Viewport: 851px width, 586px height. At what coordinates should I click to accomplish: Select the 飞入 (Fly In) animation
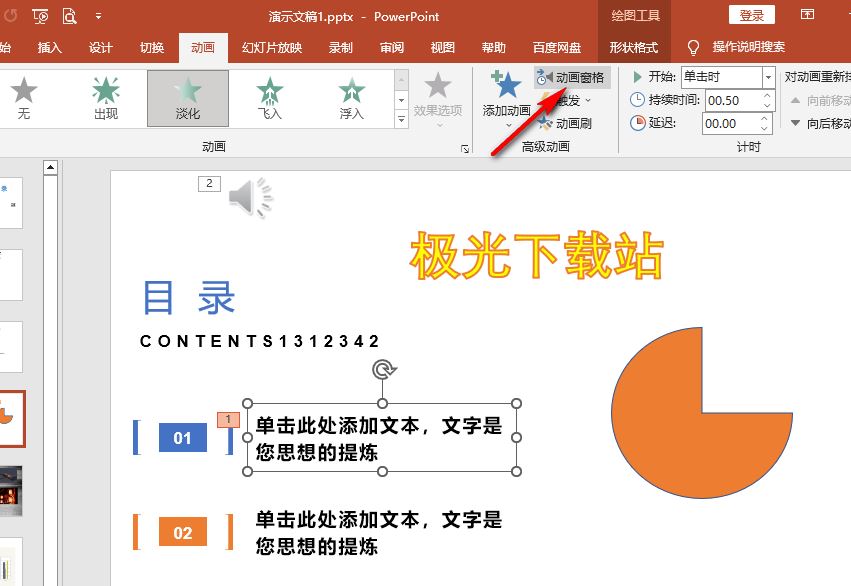[270, 98]
